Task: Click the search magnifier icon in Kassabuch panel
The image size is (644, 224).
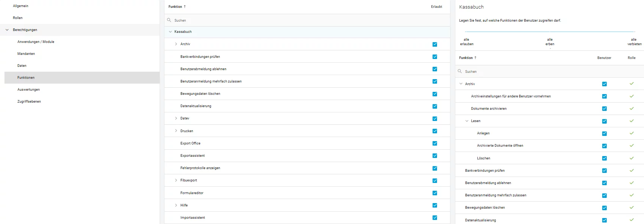Action: 460,71
